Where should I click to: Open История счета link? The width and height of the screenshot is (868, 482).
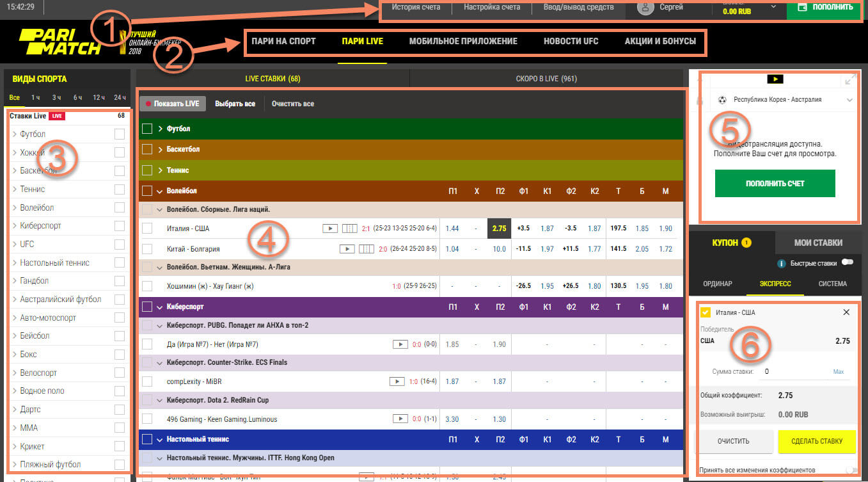[x=416, y=7]
